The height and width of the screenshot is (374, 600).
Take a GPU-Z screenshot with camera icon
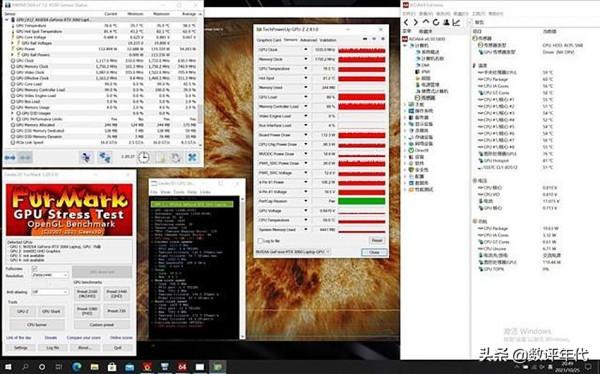point(365,39)
